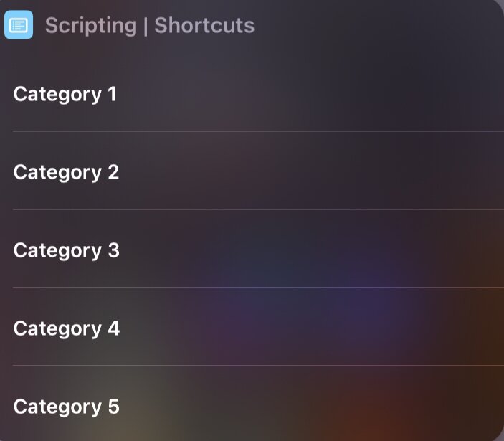Choose the Category 5 entry
The width and height of the screenshot is (504, 441).
pos(252,404)
